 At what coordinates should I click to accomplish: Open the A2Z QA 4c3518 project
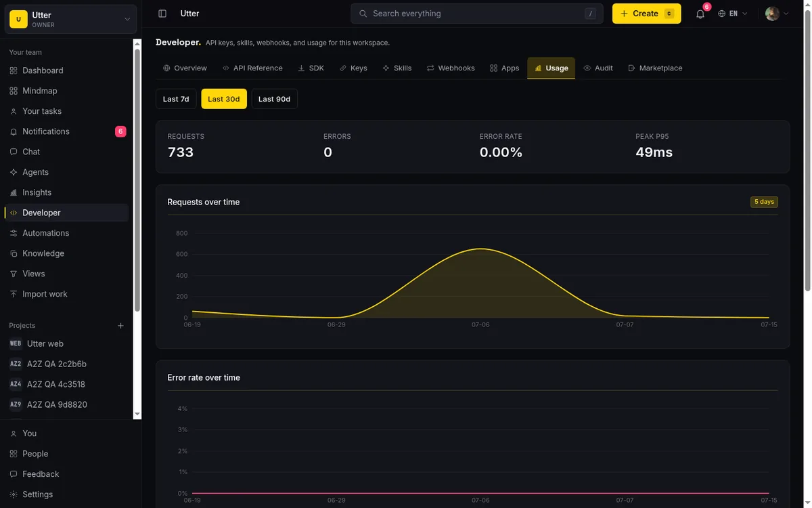click(x=66, y=384)
